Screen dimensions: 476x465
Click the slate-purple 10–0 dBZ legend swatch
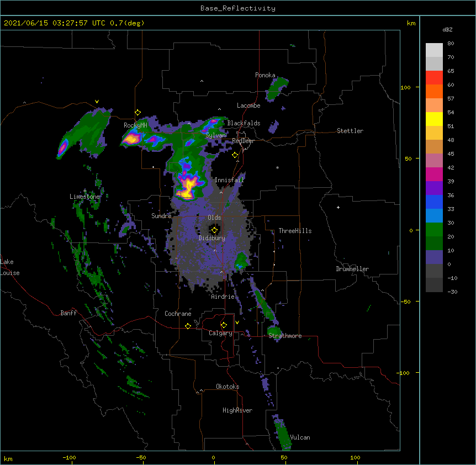434,257
